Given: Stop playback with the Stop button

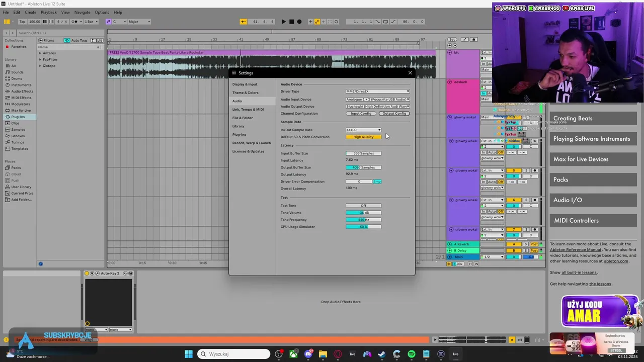Looking at the screenshot, I should pyautogui.click(x=291, y=22).
